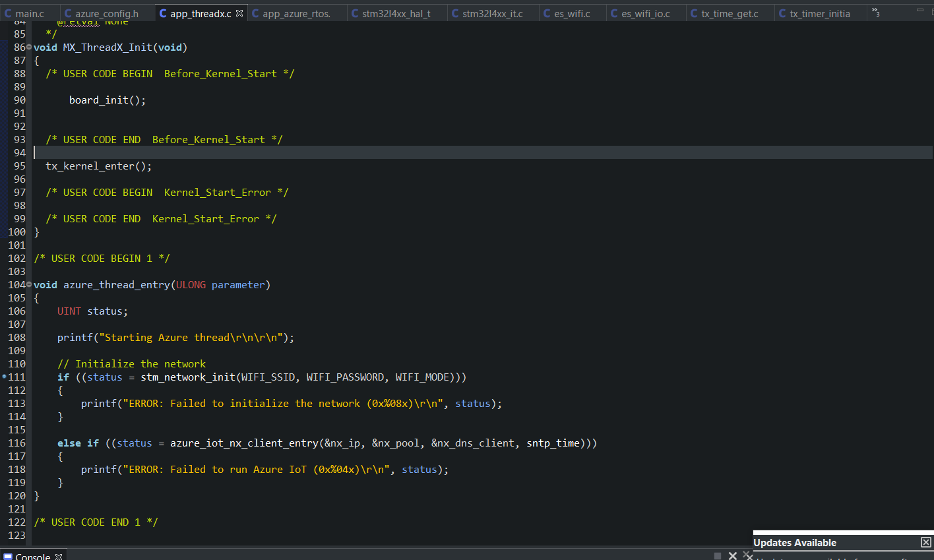Switch to the es_wifi_io.c tab

pyautogui.click(x=645, y=13)
